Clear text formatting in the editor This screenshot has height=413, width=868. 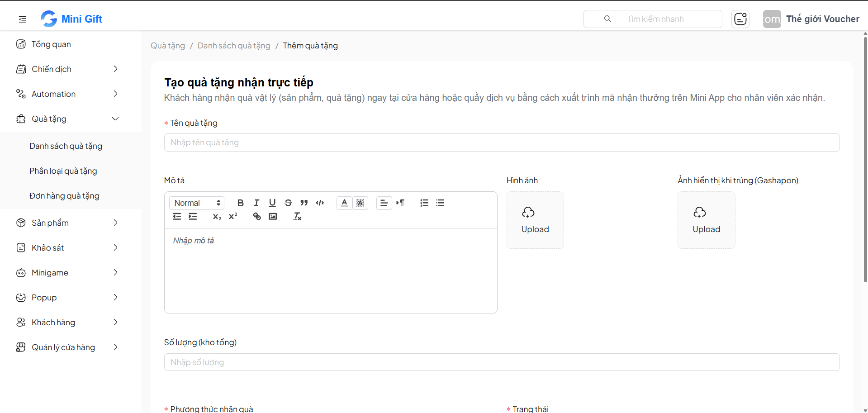coord(297,217)
